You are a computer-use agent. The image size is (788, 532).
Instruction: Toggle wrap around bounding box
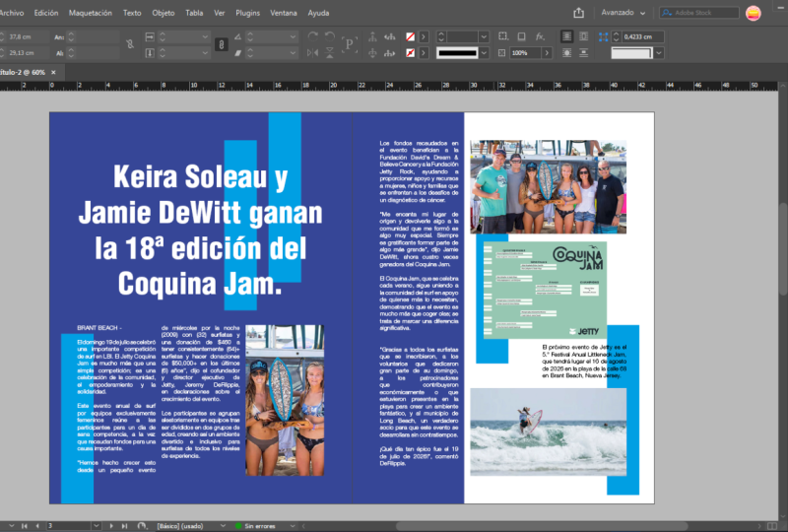pyautogui.click(x=583, y=36)
